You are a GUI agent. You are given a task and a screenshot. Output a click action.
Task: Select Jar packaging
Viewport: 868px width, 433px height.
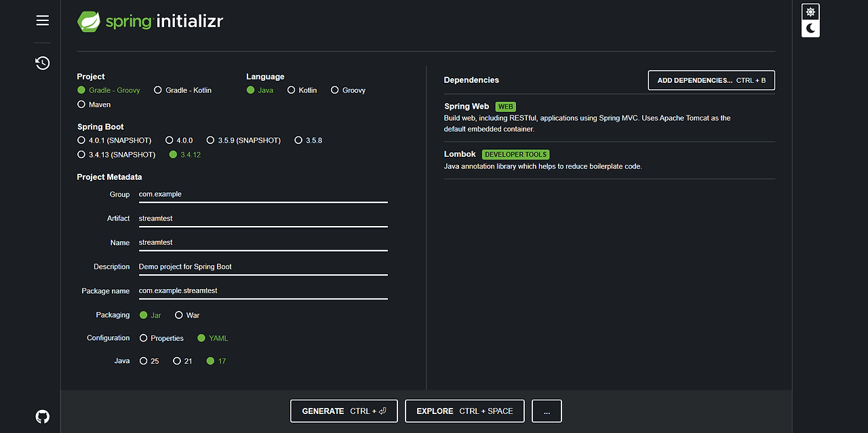coord(150,315)
